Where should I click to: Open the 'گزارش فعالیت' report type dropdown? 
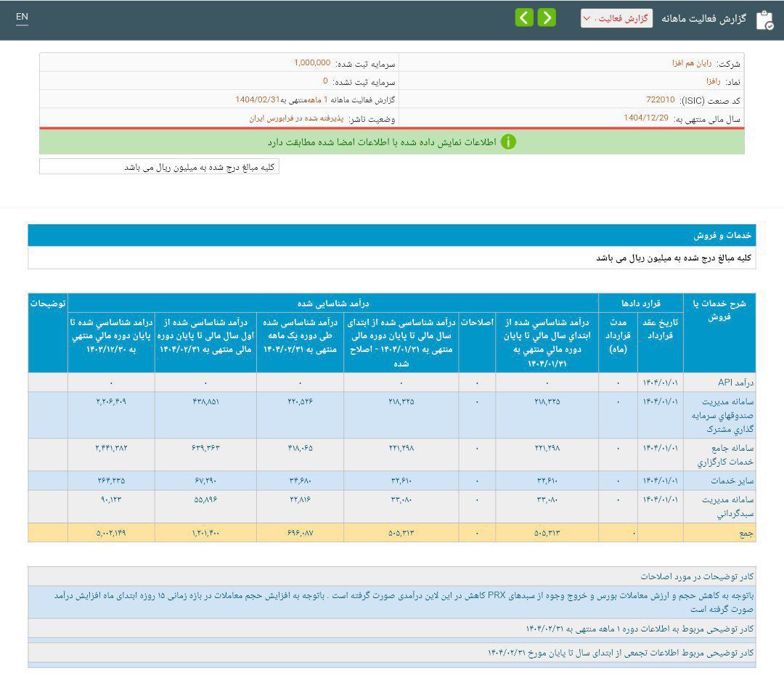click(x=616, y=18)
